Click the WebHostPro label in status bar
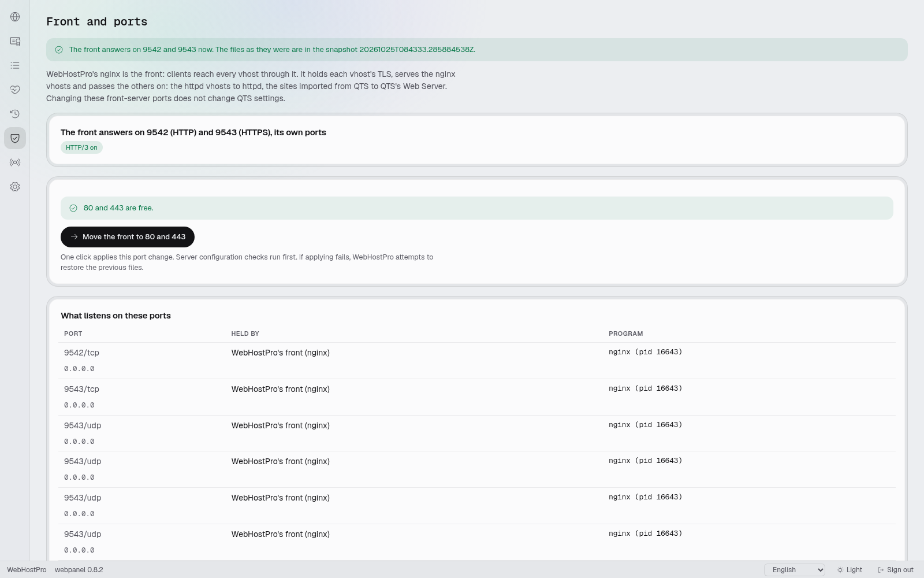Viewport: 924px width, 578px height. tap(27, 570)
